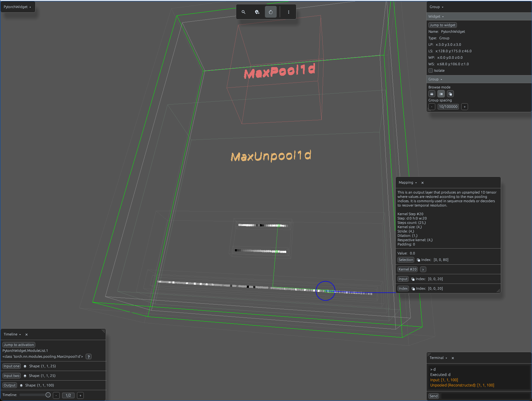Decrease group spacing with minus button
The height and width of the screenshot is (401, 532).
pyautogui.click(x=432, y=107)
